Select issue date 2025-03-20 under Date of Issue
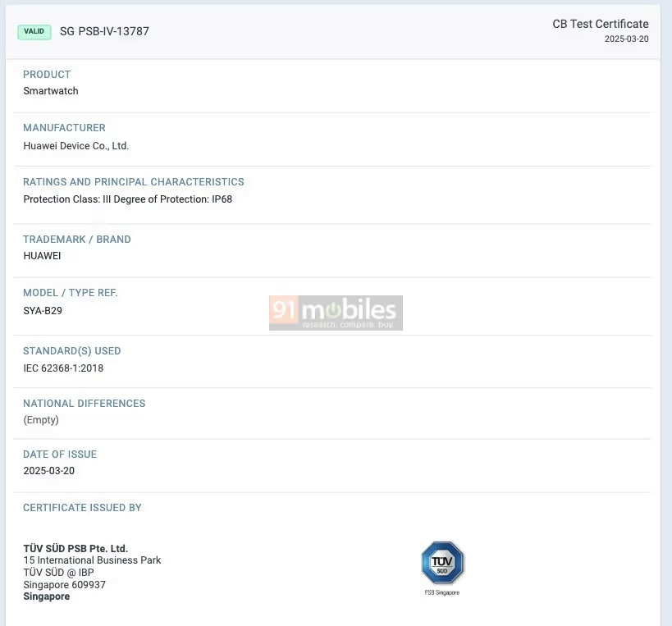Screen dimensions: 672x626 pos(49,471)
